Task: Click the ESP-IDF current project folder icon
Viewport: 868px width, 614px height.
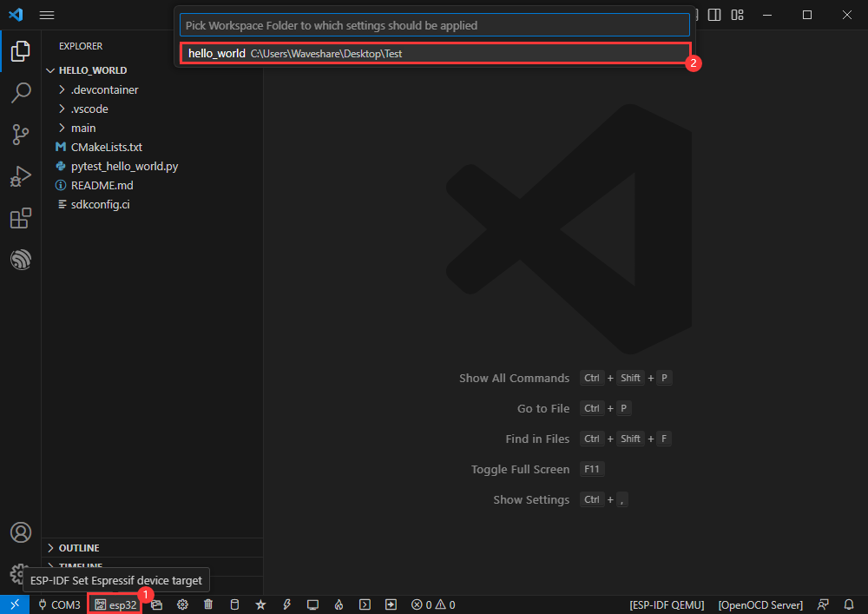Action: [x=156, y=604]
